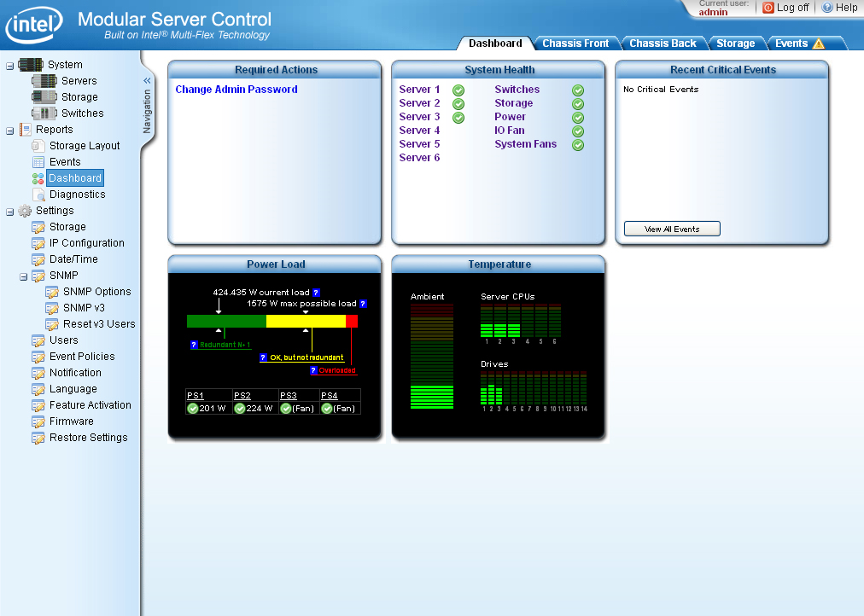
Task: Click the Server CPUs temperature bars
Action: (x=521, y=321)
